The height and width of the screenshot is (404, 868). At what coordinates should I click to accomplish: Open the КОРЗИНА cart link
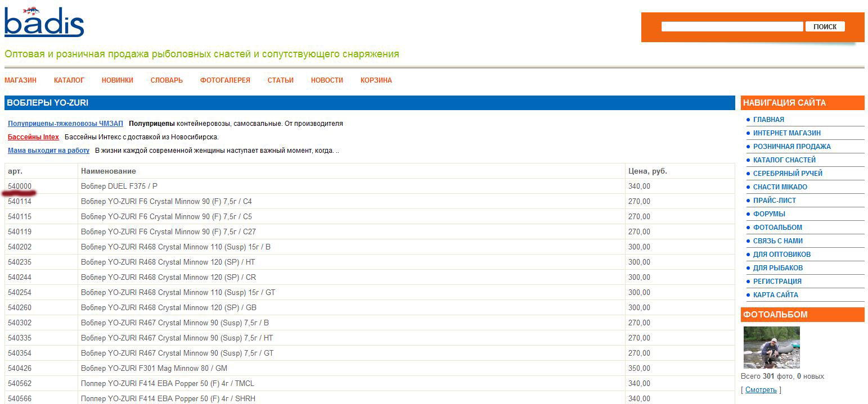coord(376,80)
